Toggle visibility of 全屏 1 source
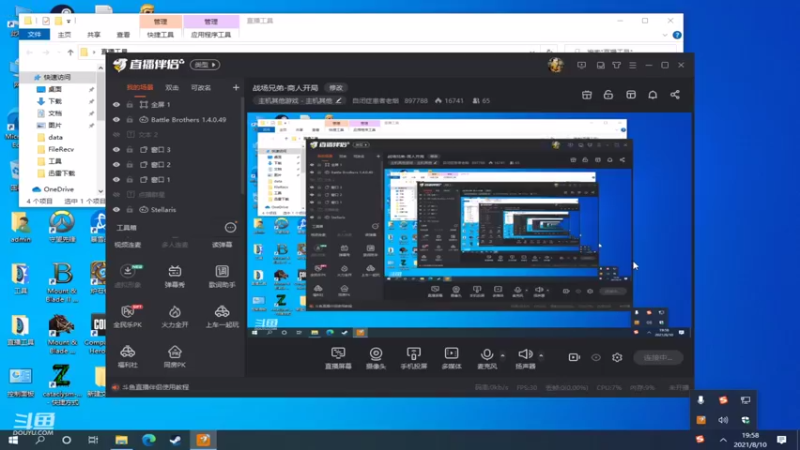800x450 pixels. coord(116,105)
